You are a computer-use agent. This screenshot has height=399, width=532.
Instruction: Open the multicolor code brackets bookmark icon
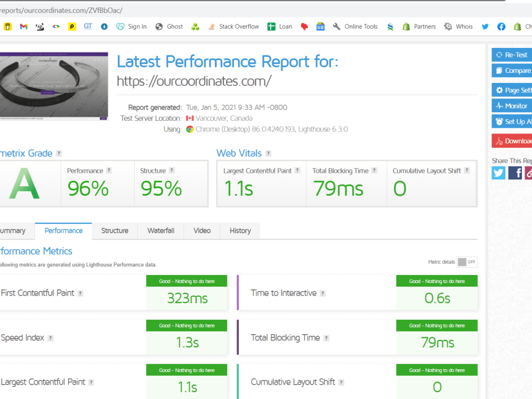click(56, 27)
